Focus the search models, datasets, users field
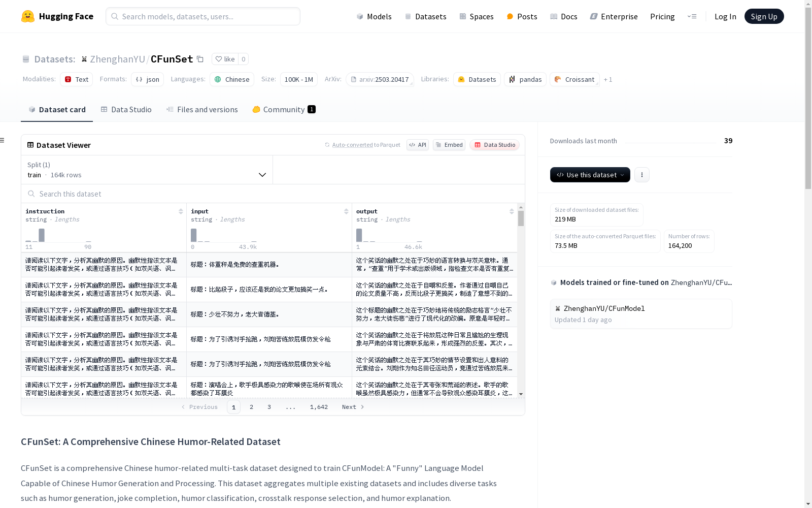The image size is (812, 508). (x=203, y=16)
